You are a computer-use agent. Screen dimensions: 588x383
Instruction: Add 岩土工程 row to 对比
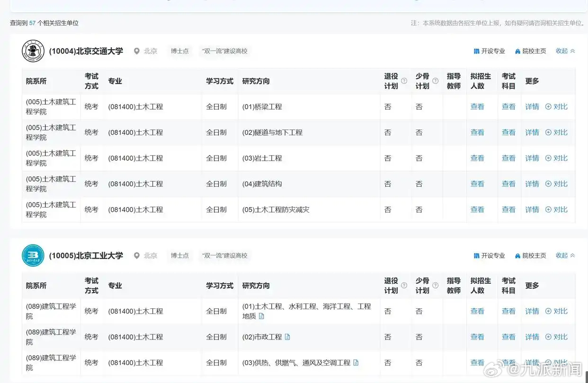(556, 158)
